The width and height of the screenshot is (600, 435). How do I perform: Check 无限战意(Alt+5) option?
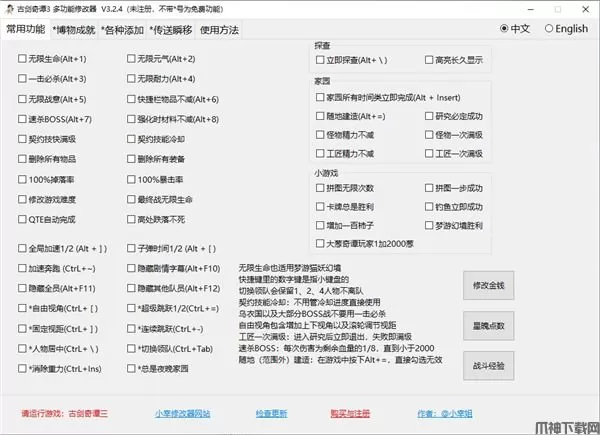[x=22, y=99]
